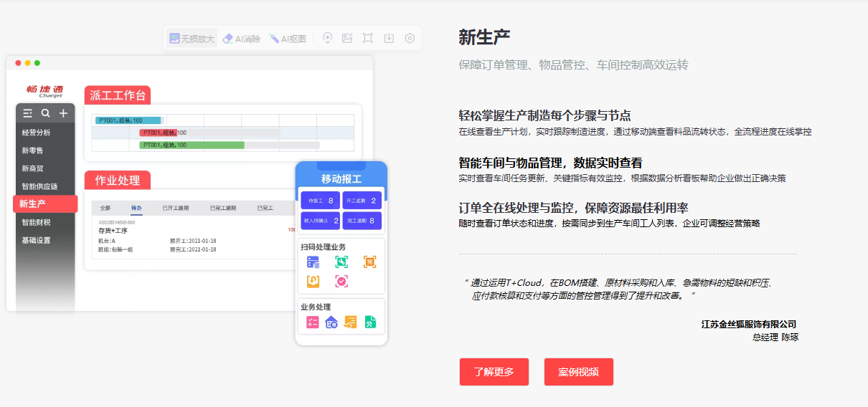Click the download icon in image toolbar

pos(389,39)
